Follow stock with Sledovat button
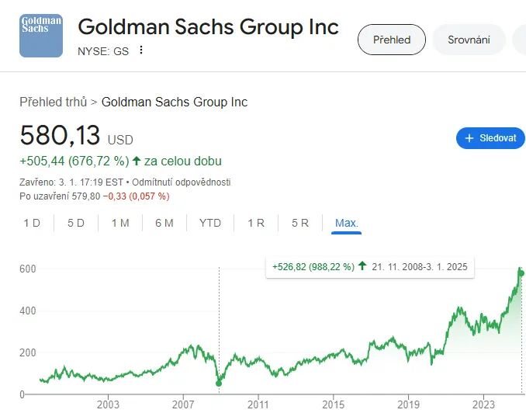Screen dimensions: 526x420 tap(490, 138)
